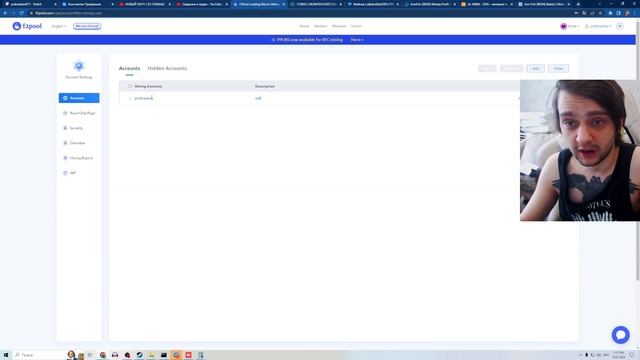Open the Account Settings gear icon
This screenshot has height=360, width=640.
[79, 66]
